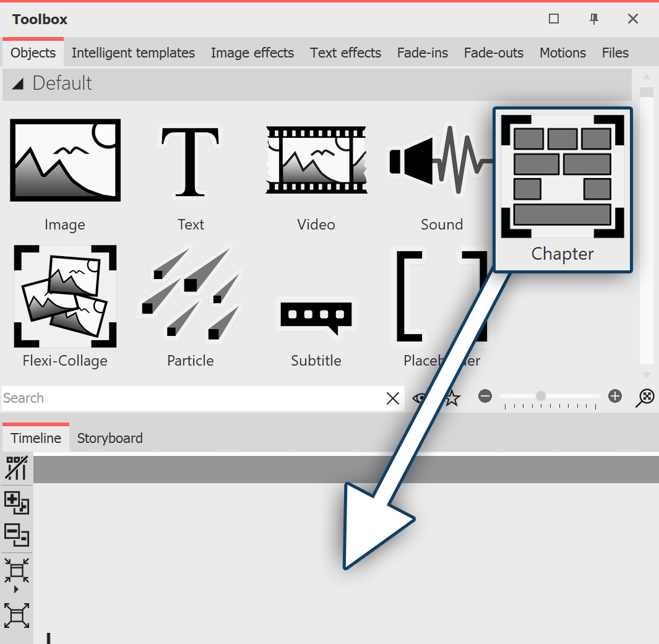Pin the Toolbox panel
The height and width of the screenshot is (644, 659).
coord(594,19)
